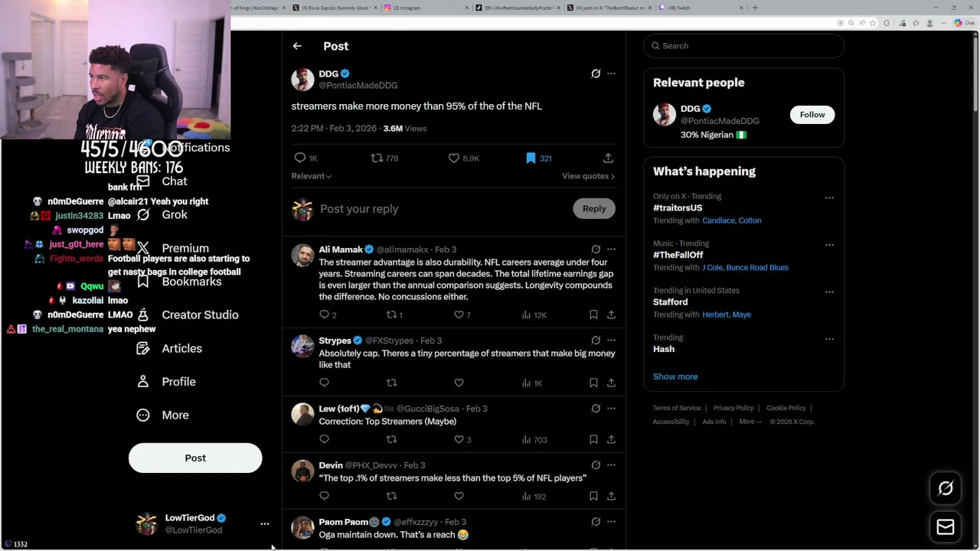The image size is (980, 551).
Task: Click the large Post button in sidebar
Action: [x=195, y=458]
